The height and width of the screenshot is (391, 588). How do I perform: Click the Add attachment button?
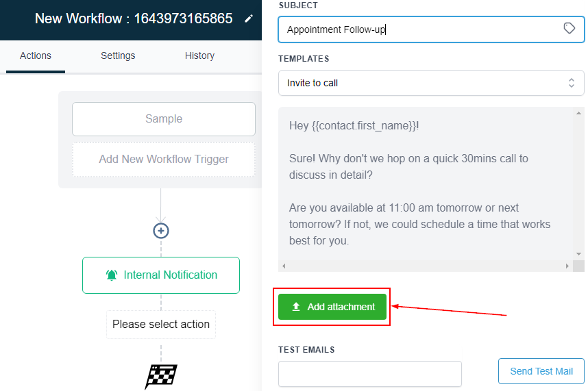(332, 307)
